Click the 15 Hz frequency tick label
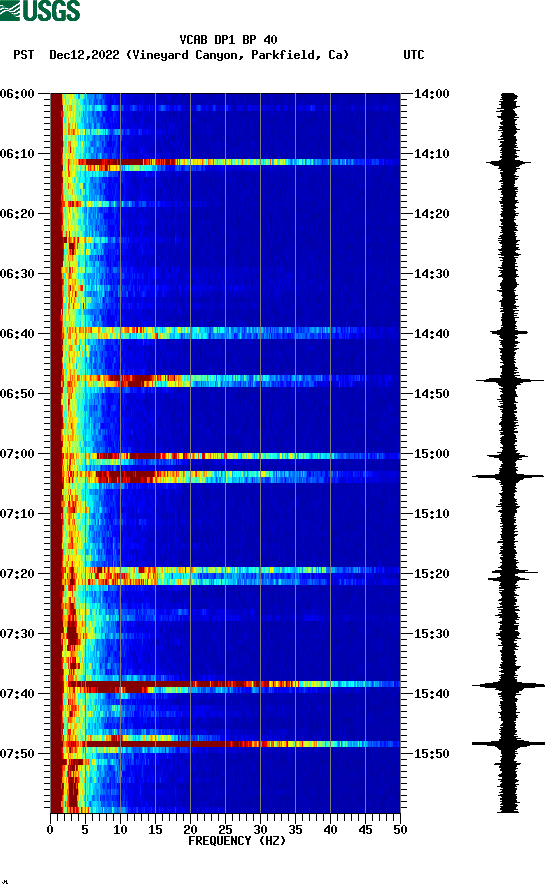552x893 pixels. [155, 830]
